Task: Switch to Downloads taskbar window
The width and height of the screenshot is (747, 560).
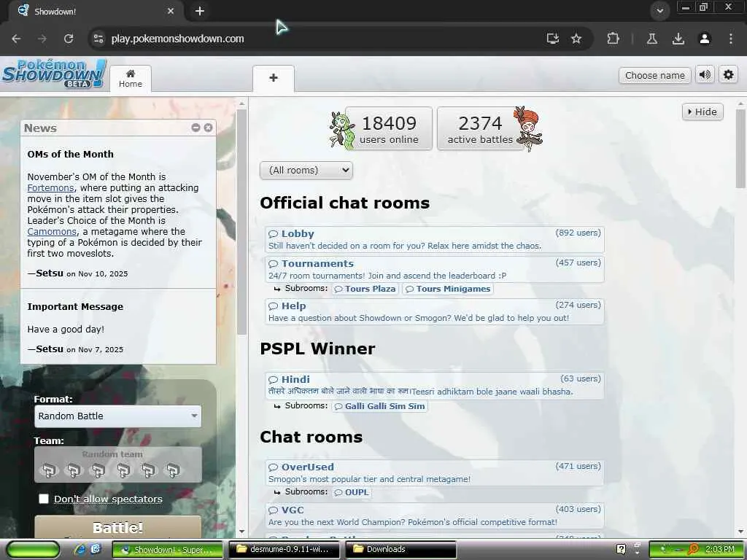Action: [401, 550]
